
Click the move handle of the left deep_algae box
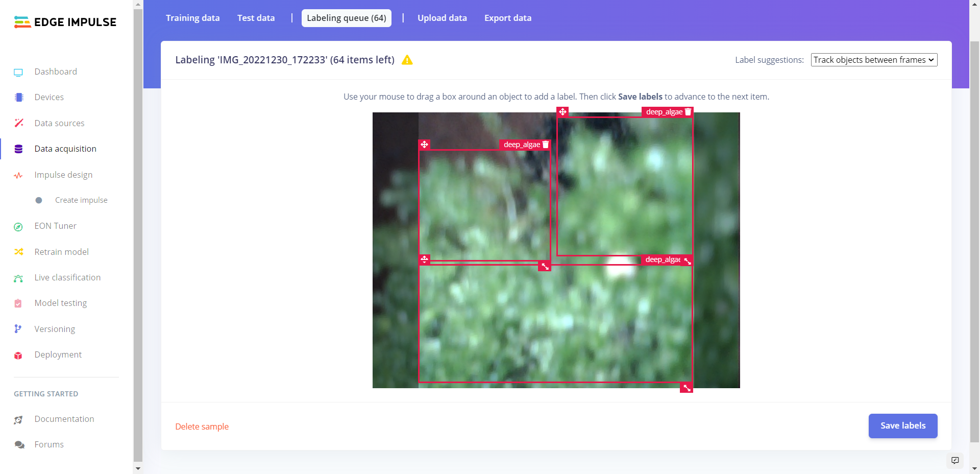[x=424, y=145]
